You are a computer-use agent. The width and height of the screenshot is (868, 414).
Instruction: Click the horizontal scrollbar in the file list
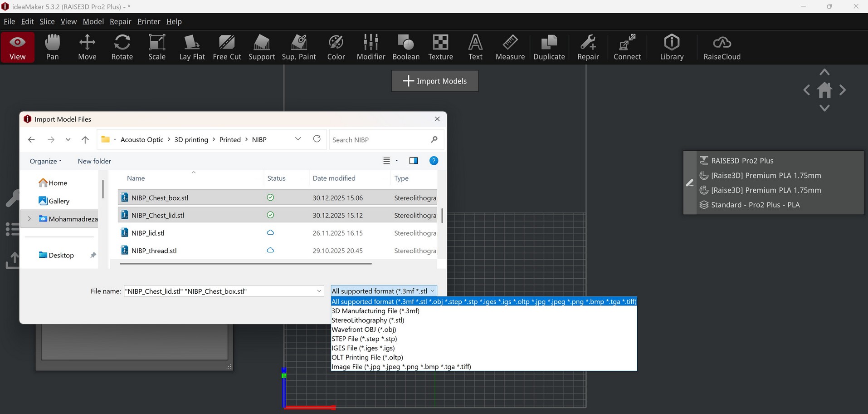[245, 264]
